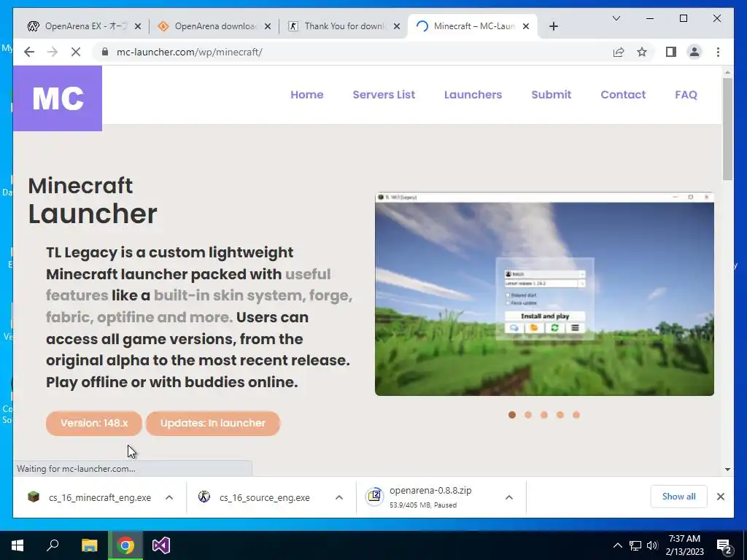Image resolution: width=747 pixels, height=560 pixels.
Task: Open Servers List page
Action: coord(384,95)
